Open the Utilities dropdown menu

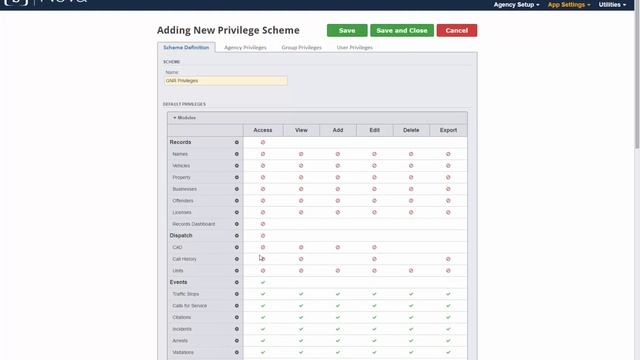click(x=612, y=4)
